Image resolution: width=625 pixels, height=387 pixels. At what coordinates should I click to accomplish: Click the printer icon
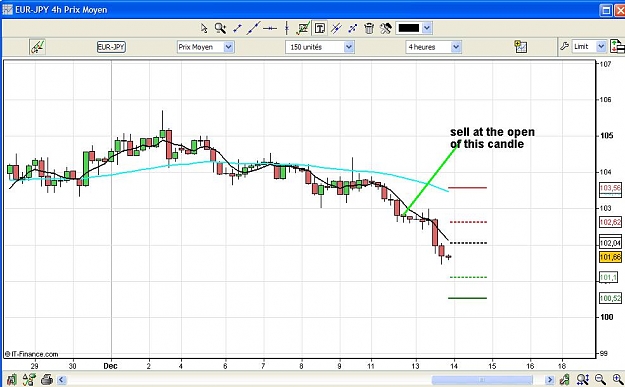click(47, 379)
